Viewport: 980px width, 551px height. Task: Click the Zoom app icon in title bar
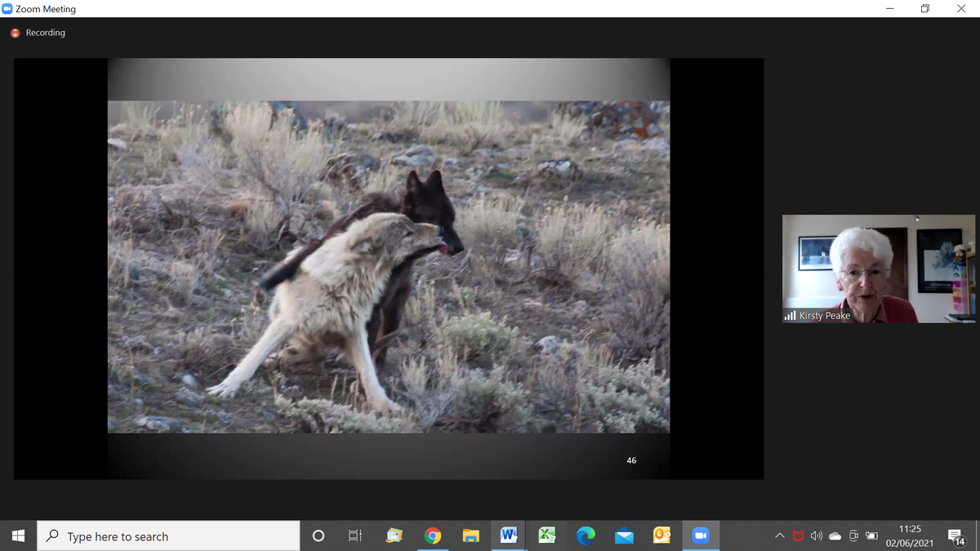click(7, 9)
